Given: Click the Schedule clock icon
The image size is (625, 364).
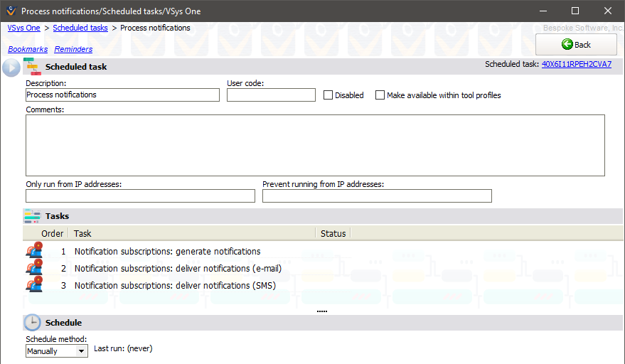Looking at the screenshot, I should coord(33,323).
